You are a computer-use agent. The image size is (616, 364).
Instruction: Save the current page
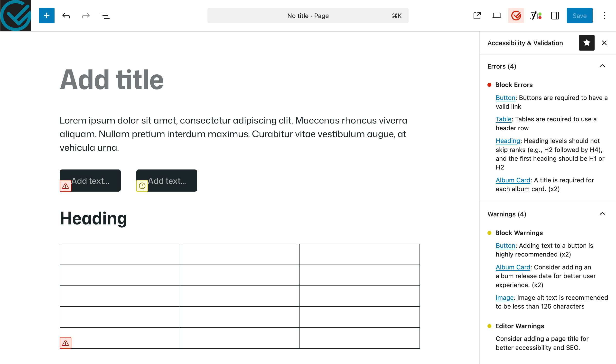click(x=579, y=16)
